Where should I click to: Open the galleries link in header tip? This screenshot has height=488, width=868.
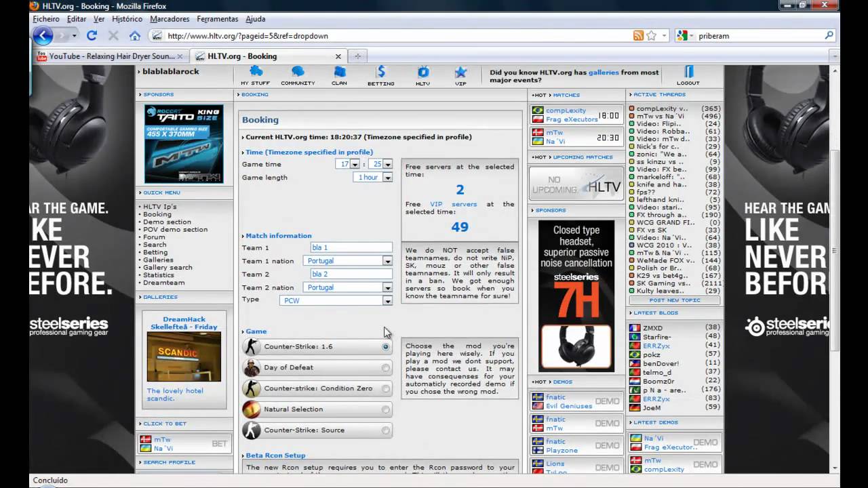coord(604,73)
